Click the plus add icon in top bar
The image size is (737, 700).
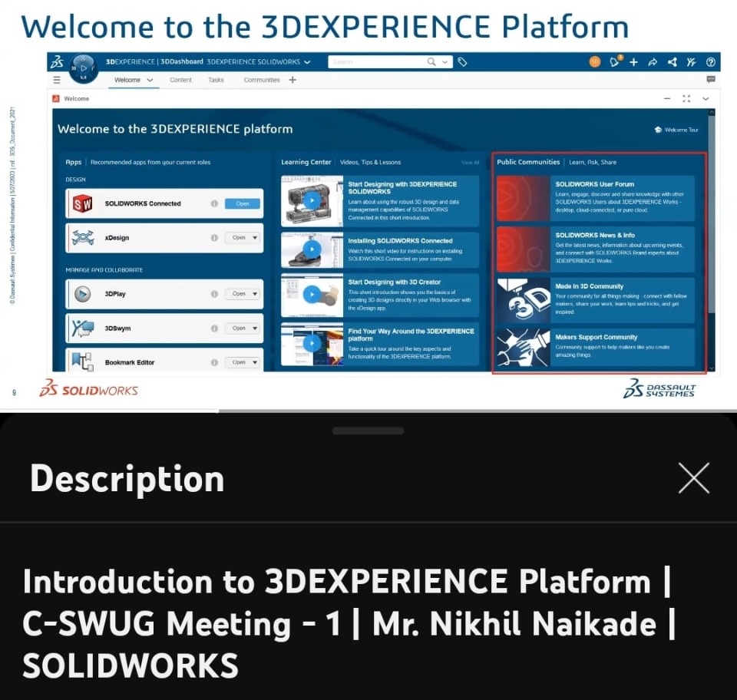[633, 62]
